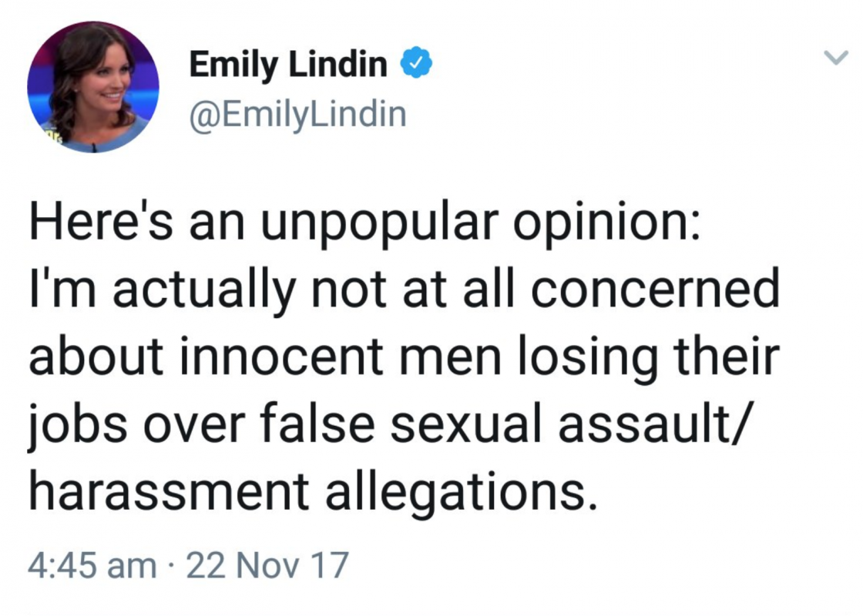Visit the @EmilyLindin handle link
The height and width of the screenshot is (616, 863).
pos(297,115)
